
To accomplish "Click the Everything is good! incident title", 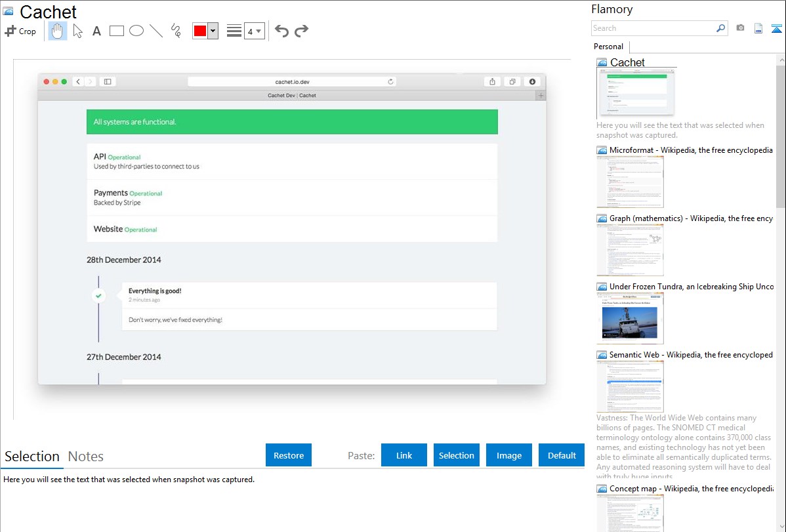I will (155, 291).
